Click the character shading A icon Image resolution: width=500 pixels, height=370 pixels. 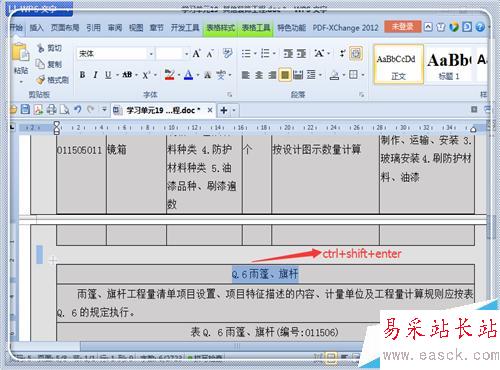point(208,75)
